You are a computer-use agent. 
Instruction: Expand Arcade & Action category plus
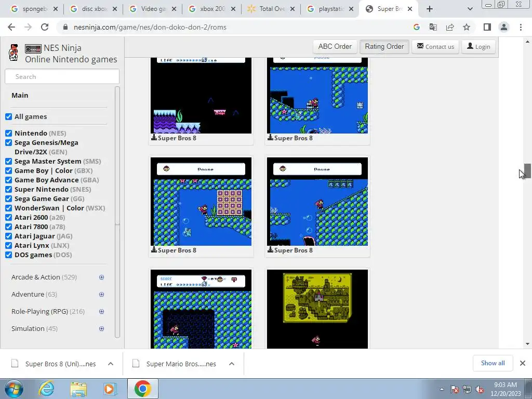pos(101,277)
